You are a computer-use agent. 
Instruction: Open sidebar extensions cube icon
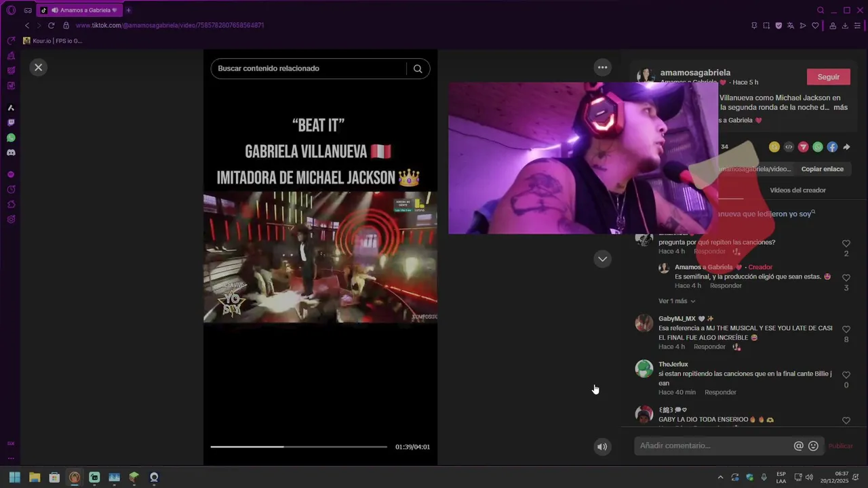(11, 204)
